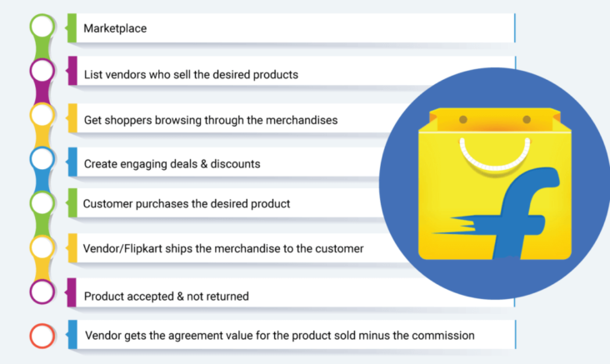Open the "Marketplace" text label
Viewport: 610px width, 364px height.
point(115,30)
